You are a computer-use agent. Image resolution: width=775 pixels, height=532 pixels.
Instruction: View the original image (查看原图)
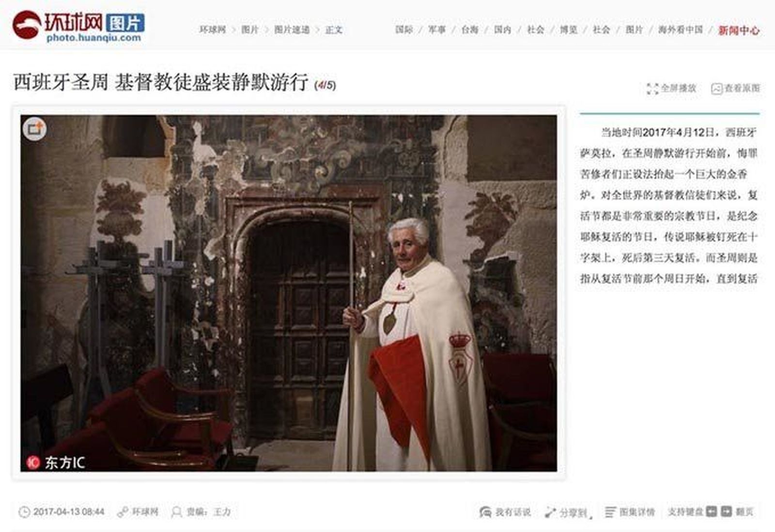click(735, 89)
